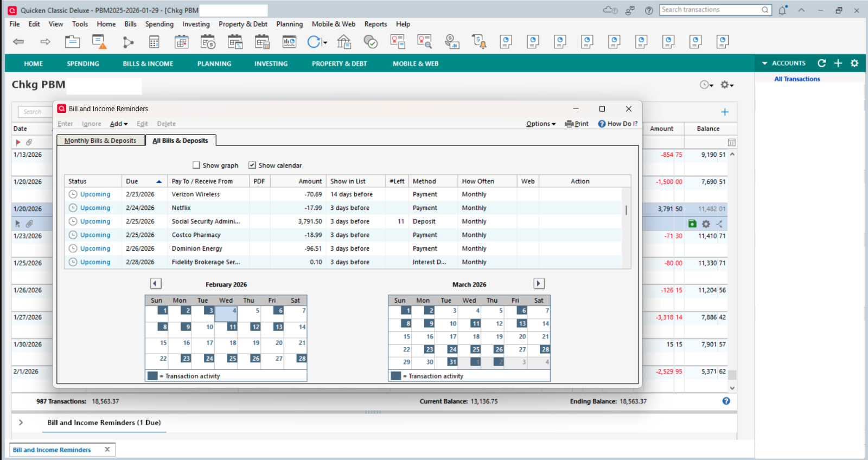The width and height of the screenshot is (868, 460).
Task: Open the Add dropdown in reminders dialog
Action: coord(119,124)
